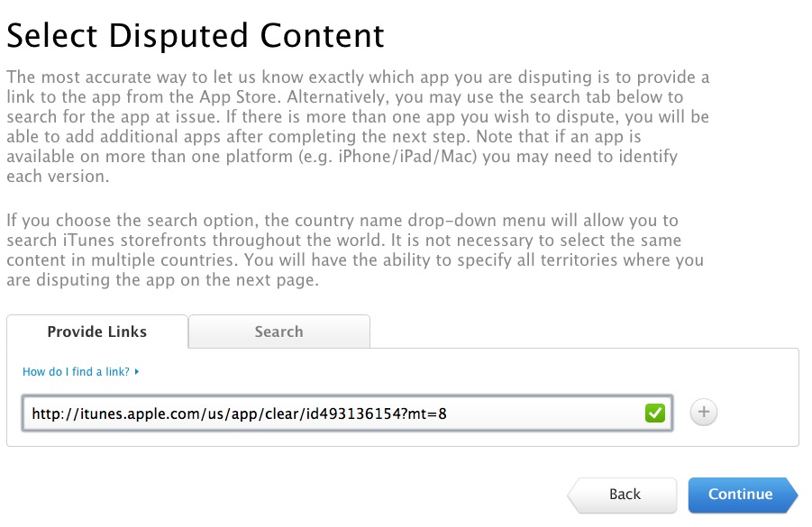Open the How do I find a link? help
812x527 pixels.
76,372
